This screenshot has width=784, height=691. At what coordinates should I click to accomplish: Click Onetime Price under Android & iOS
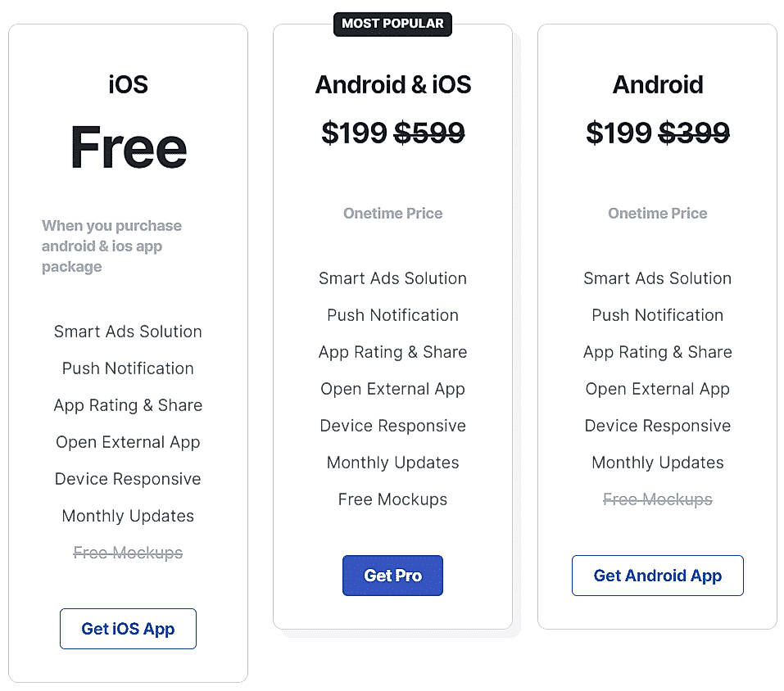(x=392, y=213)
